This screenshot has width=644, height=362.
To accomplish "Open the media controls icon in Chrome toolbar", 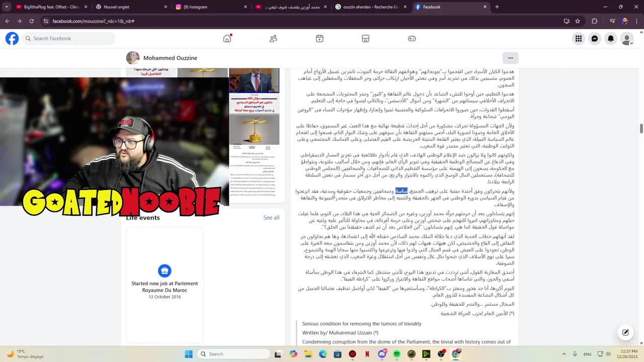I will (612, 21).
